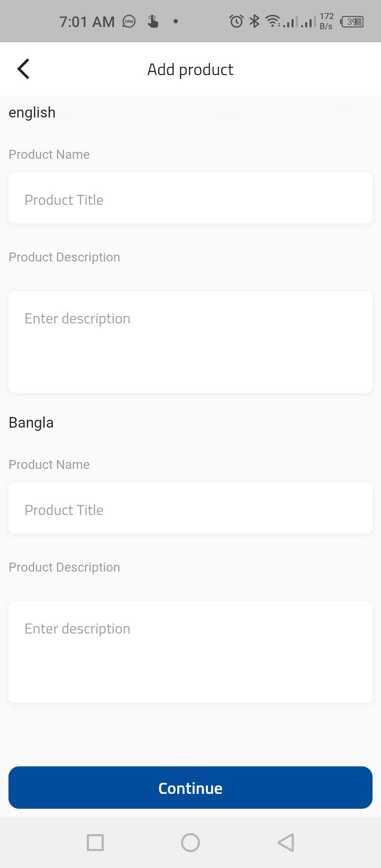Tap the Wi-Fi signal status icon

[x=273, y=21]
